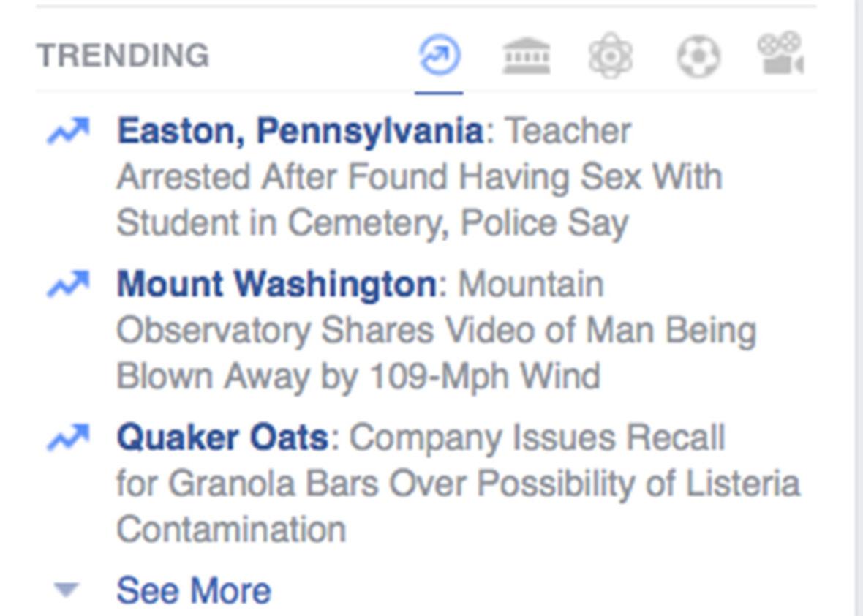Open the Quaker Oats topic link
The image size is (863, 616).
223,437
